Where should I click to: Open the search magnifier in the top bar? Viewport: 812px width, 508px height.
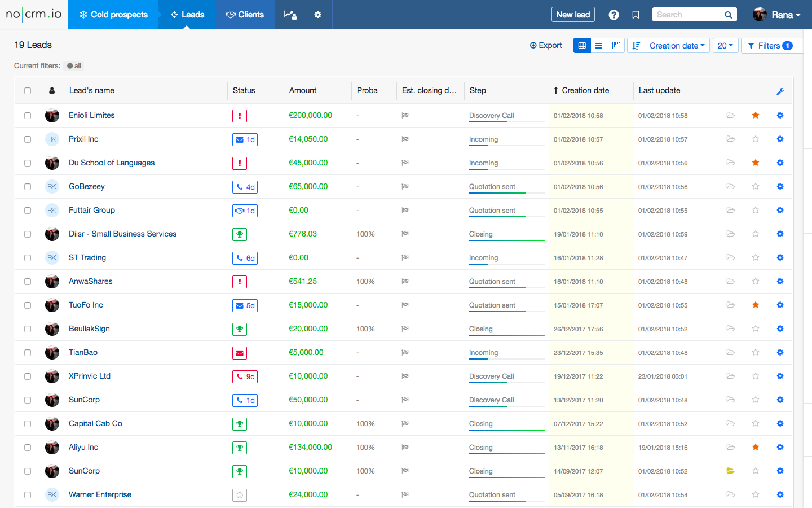coord(728,14)
